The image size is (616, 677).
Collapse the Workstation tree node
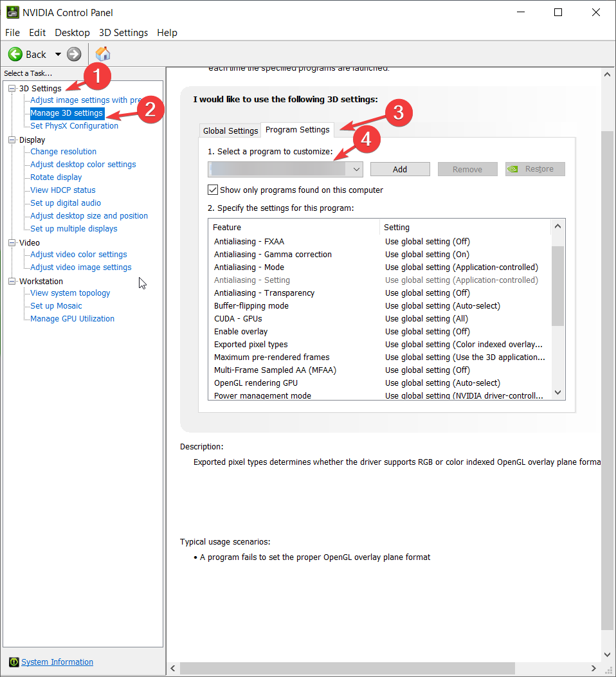pyautogui.click(x=12, y=281)
